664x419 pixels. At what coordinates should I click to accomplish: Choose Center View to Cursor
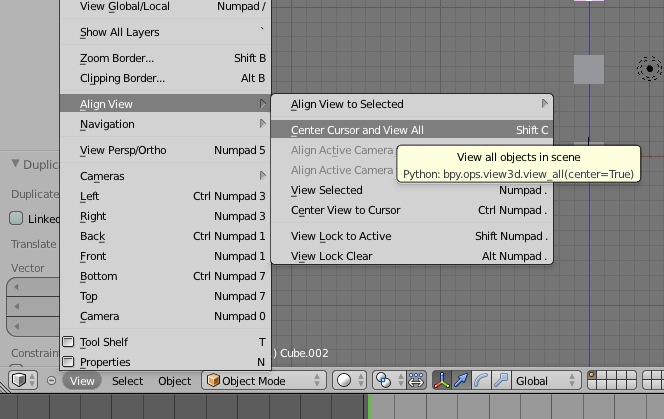point(412,210)
